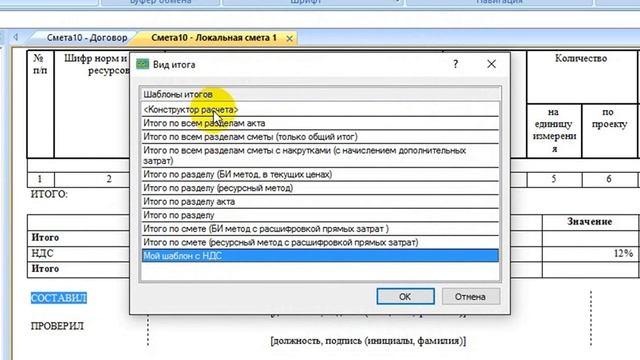
Task: Select the <Конструктор расчета> template
Action: (x=320, y=109)
